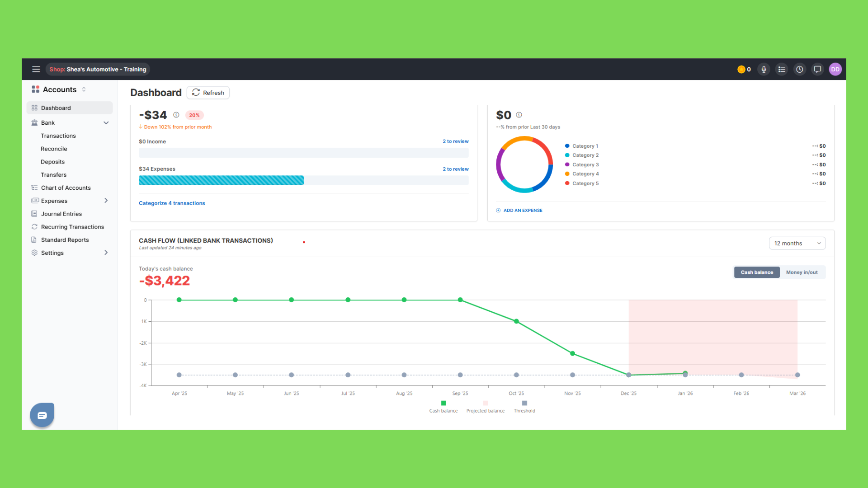This screenshot has width=868, height=488.
Task: Click the DD user avatar
Action: [x=835, y=69]
